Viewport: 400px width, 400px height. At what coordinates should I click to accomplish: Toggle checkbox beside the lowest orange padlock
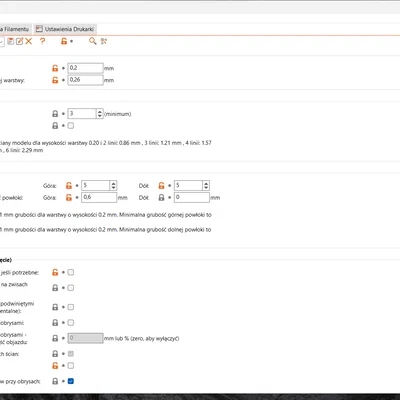tap(71, 366)
